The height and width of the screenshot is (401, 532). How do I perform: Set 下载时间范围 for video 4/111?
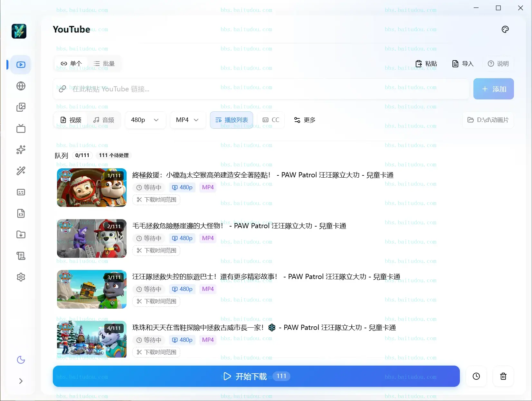[156, 352]
